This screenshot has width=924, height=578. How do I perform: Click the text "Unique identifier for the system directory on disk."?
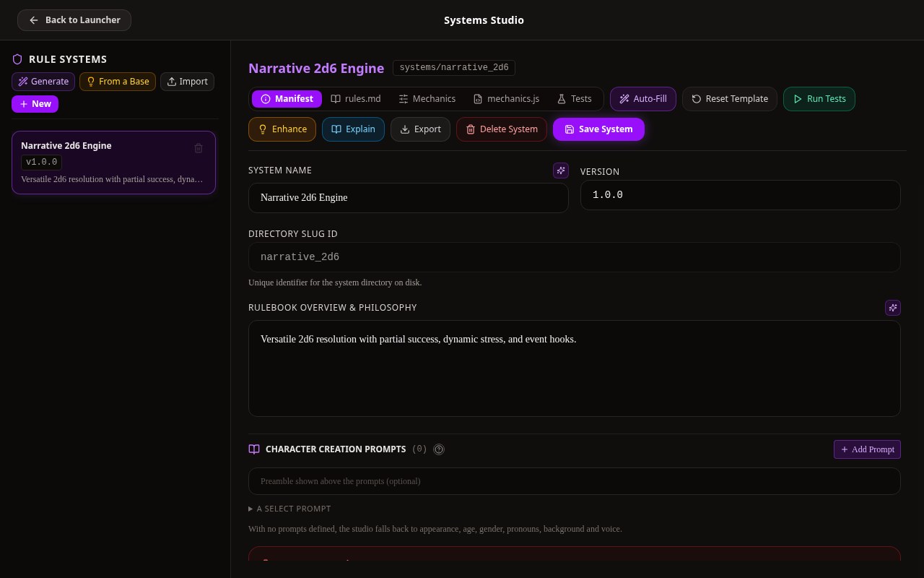coord(335,282)
